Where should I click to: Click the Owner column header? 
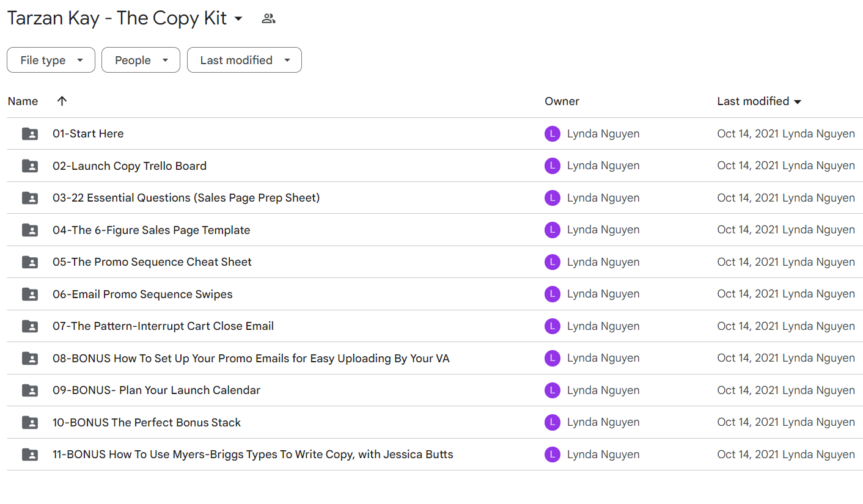point(562,101)
